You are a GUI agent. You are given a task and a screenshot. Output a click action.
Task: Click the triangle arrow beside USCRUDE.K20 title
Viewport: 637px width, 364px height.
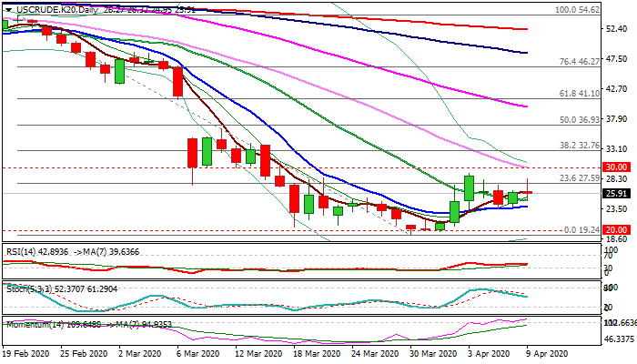pos(8,9)
